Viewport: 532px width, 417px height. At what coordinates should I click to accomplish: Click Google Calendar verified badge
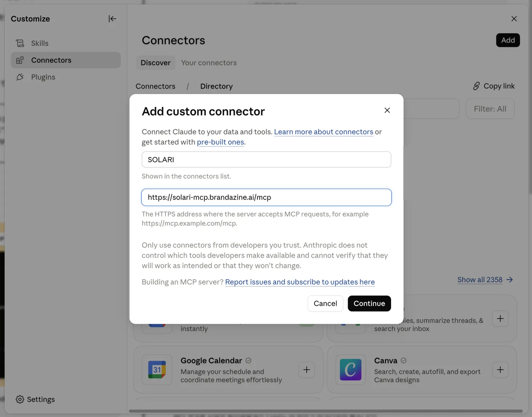[x=248, y=360]
